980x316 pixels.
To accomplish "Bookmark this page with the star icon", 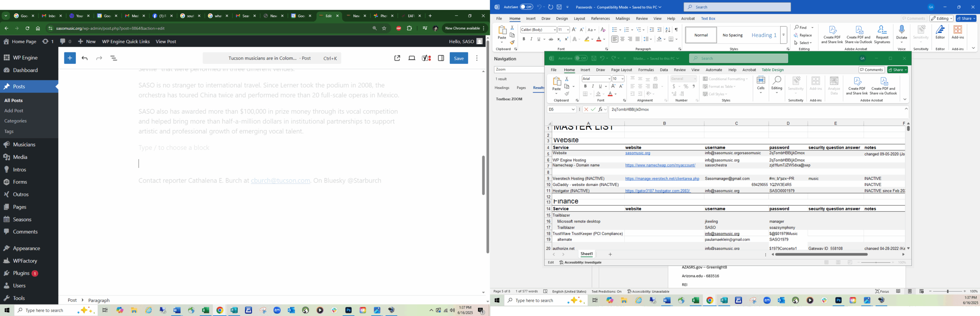I will click(384, 28).
